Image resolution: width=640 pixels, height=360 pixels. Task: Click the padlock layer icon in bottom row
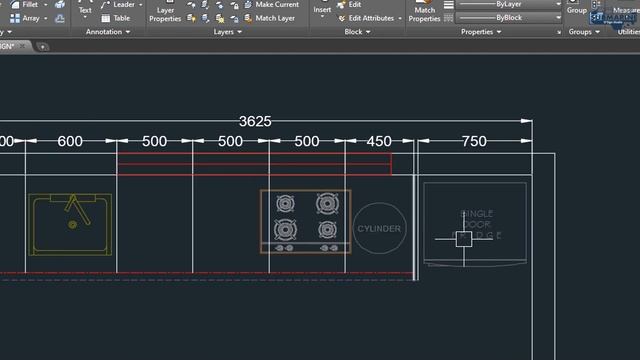pos(234,18)
